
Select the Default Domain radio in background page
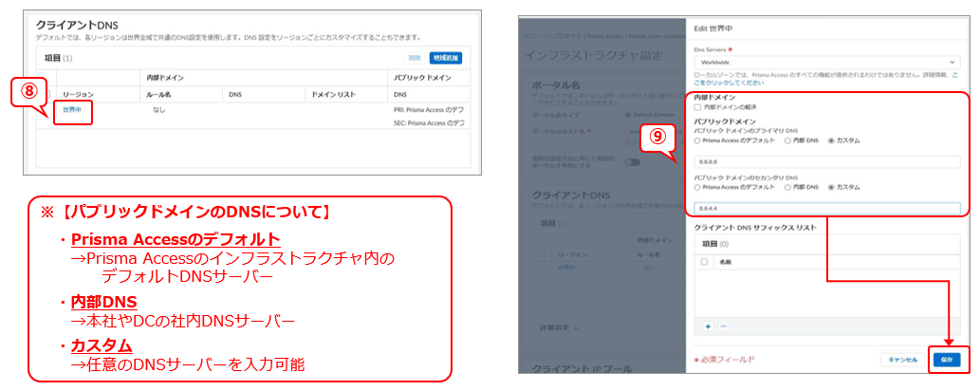(627, 115)
